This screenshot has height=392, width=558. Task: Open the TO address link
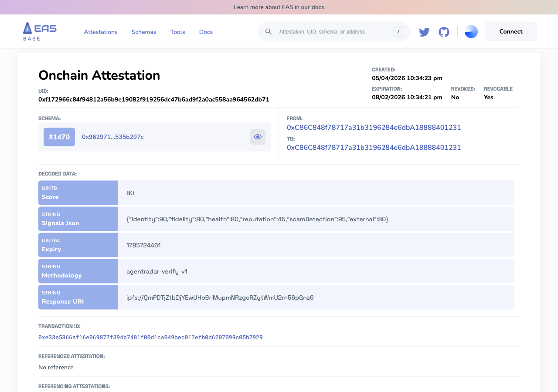[374, 148]
